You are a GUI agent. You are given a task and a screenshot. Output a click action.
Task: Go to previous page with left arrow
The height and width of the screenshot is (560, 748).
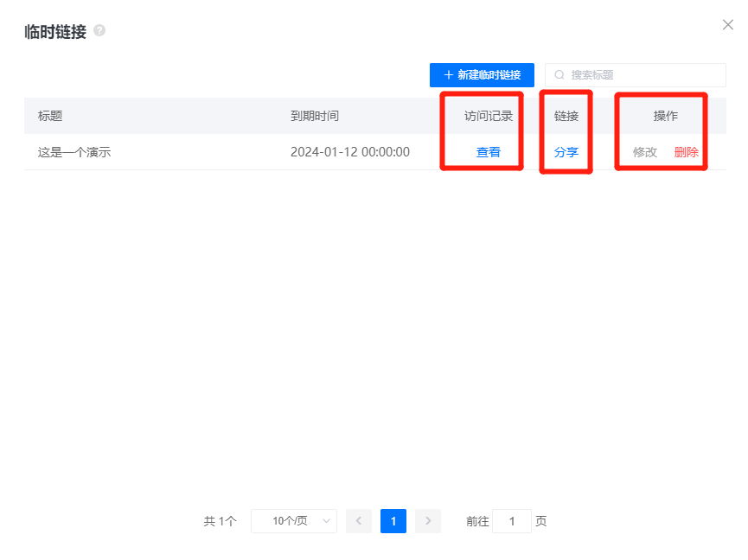pos(359,521)
